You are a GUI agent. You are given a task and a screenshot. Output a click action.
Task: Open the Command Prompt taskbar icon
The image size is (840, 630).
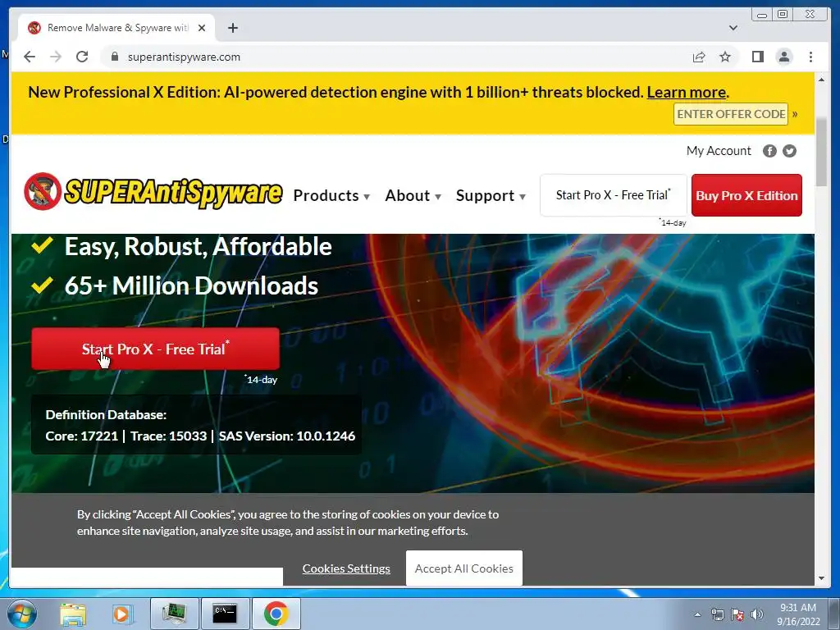coord(225,614)
